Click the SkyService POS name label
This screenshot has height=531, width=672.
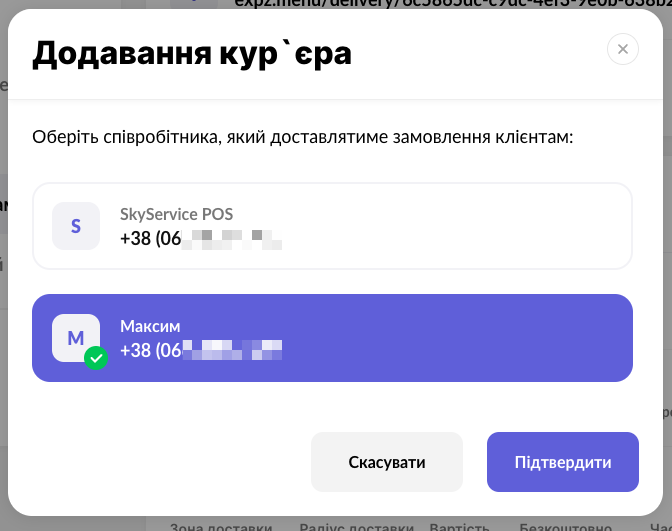point(176,214)
